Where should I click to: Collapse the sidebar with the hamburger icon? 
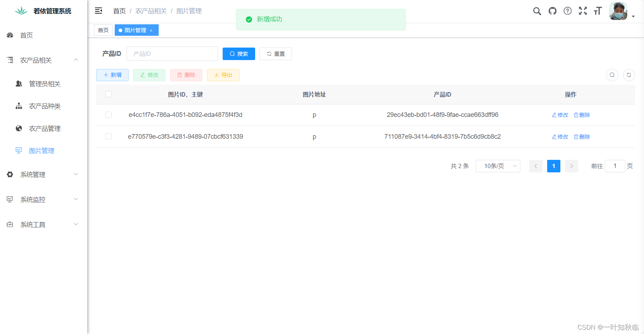coord(98,11)
